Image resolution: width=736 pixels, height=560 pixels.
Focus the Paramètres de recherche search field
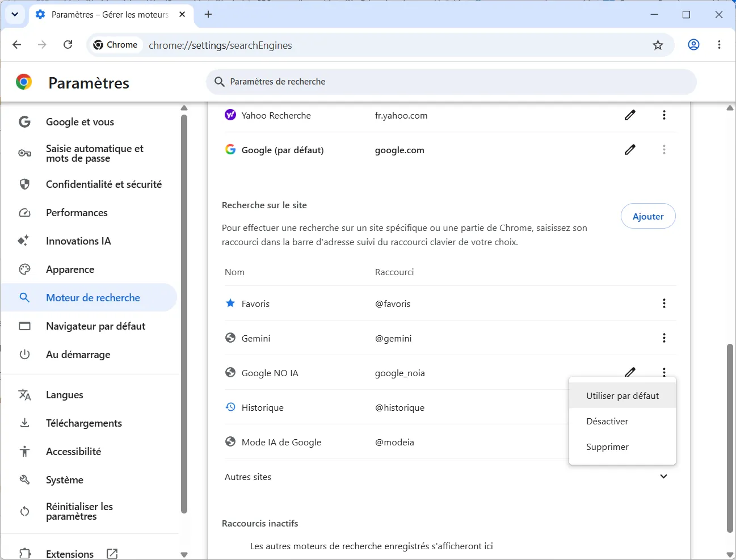point(451,82)
